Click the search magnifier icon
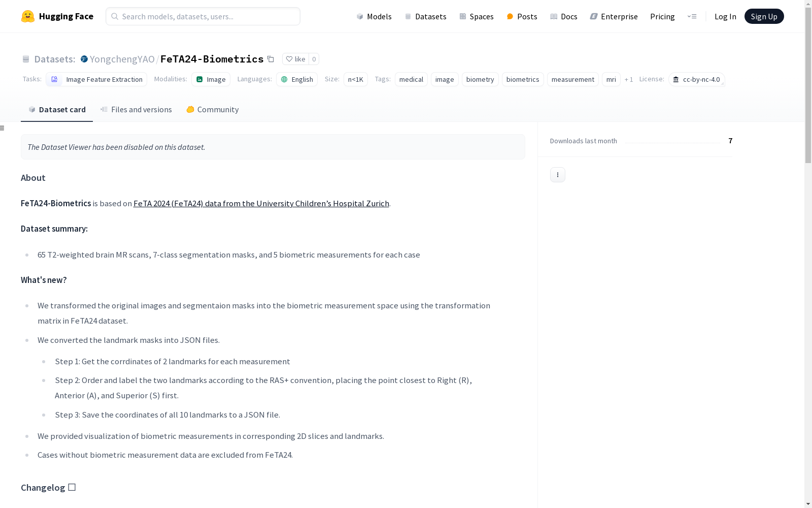Viewport: 812px width, 508px height. (115, 16)
